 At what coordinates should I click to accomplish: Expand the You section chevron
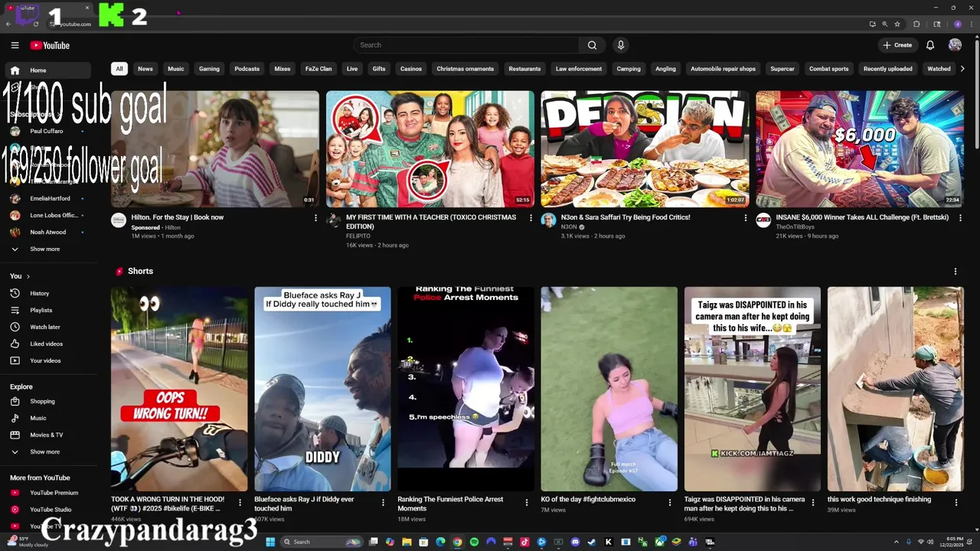(28, 276)
